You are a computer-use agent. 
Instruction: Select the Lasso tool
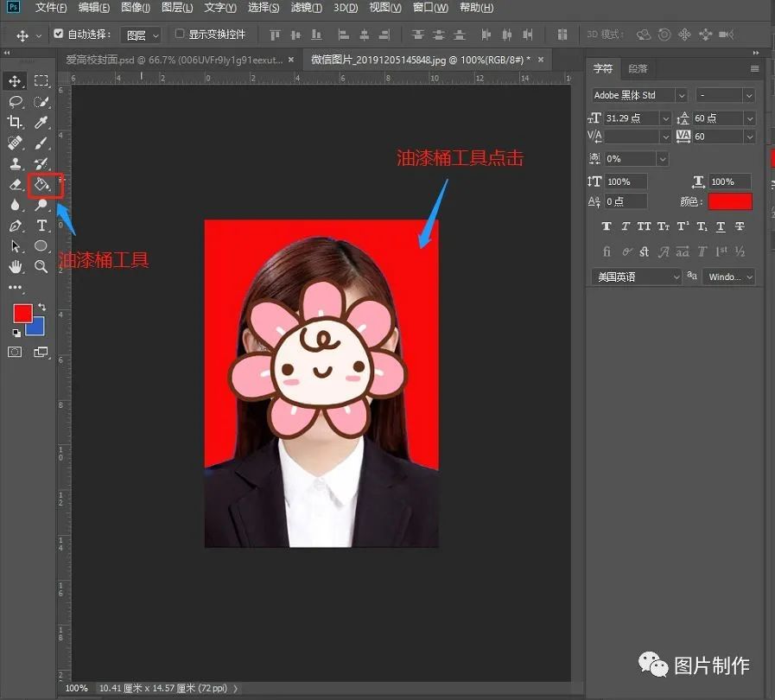[x=15, y=101]
